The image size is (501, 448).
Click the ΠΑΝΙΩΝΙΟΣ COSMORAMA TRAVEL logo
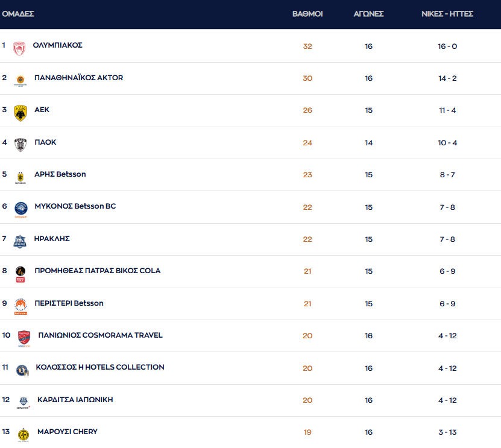click(x=24, y=338)
